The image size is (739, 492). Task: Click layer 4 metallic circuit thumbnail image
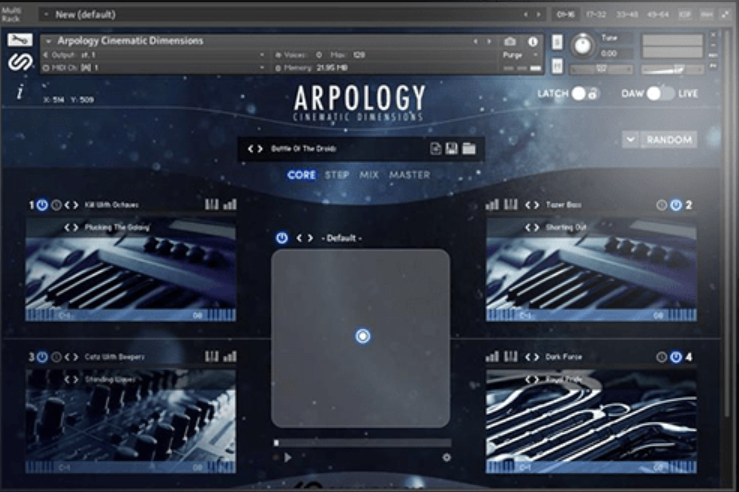(591, 421)
